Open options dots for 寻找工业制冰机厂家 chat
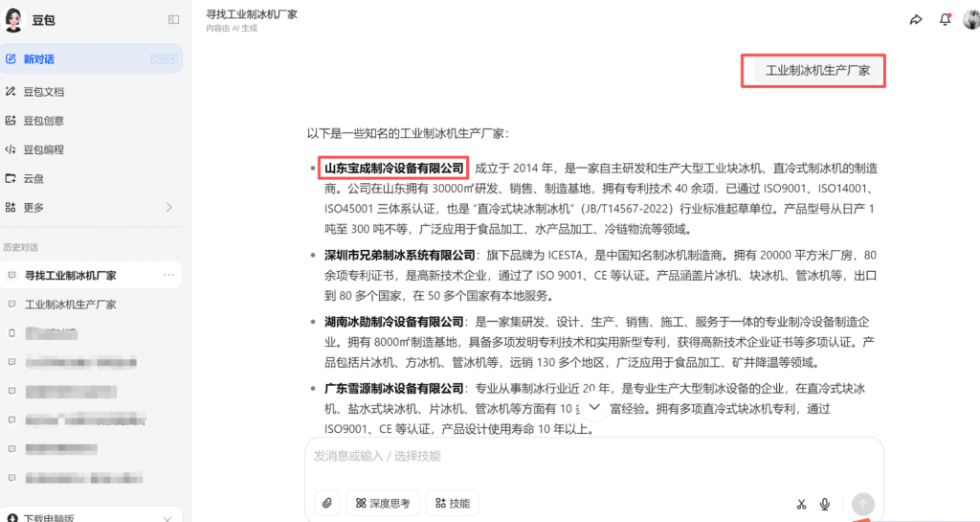The width and height of the screenshot is (980, 522). (168, 275)
